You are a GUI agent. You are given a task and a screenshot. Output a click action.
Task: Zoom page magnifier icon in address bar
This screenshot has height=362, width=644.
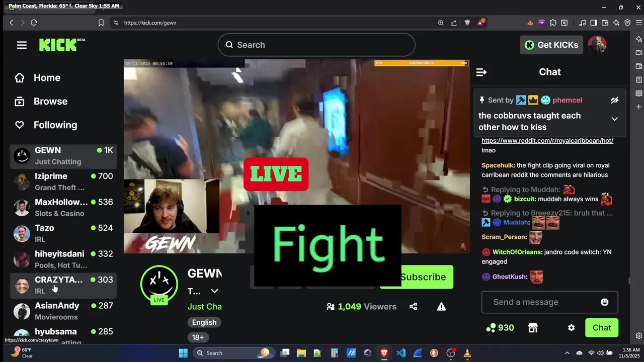point(441,23)
